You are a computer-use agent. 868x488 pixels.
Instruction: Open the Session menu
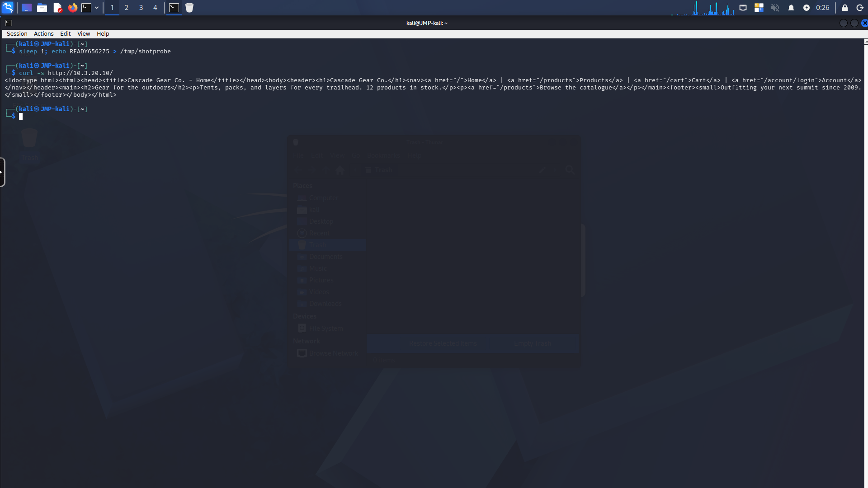pos(17,34)
